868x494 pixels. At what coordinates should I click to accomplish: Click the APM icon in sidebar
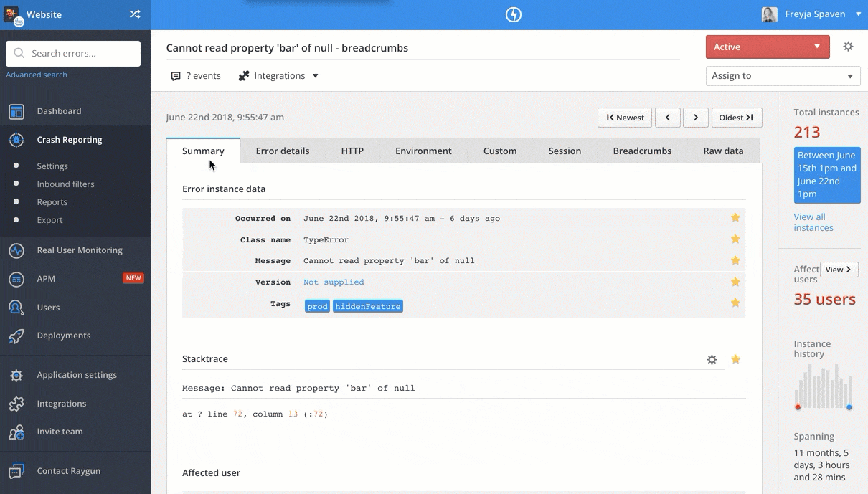pyautogui.click(x=16, y=279)
